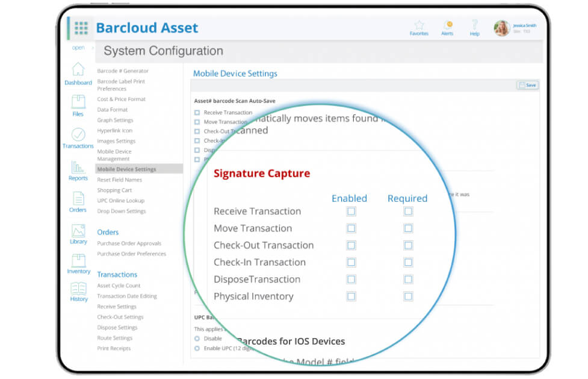Select Cost & Price Format

tap(121, 99)
